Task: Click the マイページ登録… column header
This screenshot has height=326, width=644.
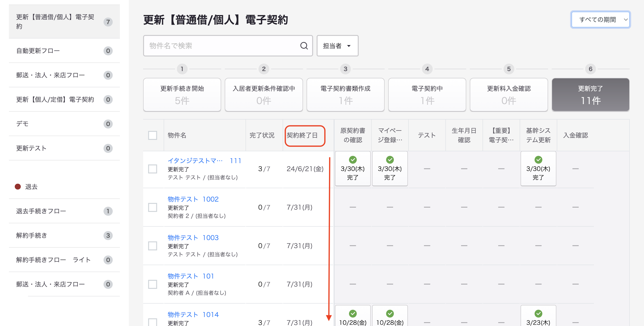Action: 390,135
